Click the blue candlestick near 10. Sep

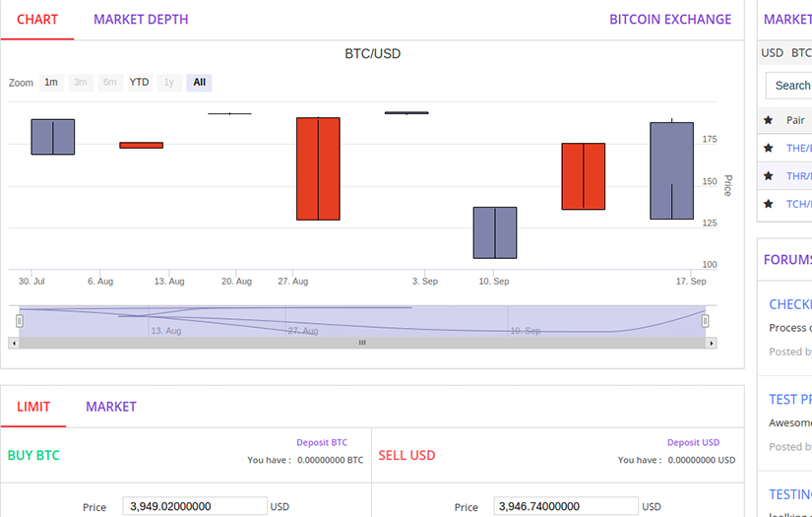(x=495, y=232)
